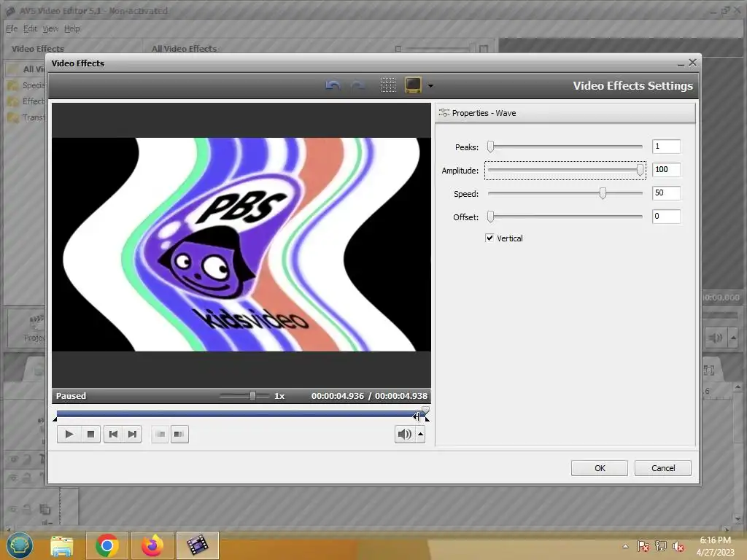The height and width of the screenshot is (560, 747).
Task: Uncheck the Vertical checkbox
Action: 489,238
